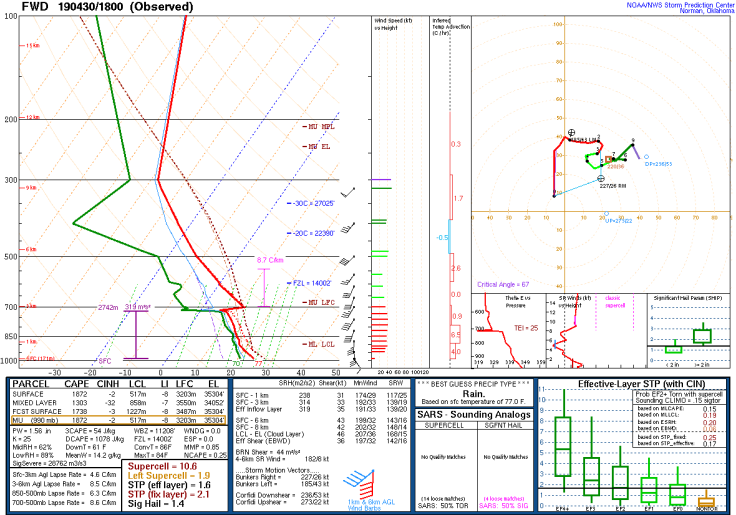
Task: Click the 'BEST GUESS PRECIP TYPE' heading
Action: click(x=474, y=384)
